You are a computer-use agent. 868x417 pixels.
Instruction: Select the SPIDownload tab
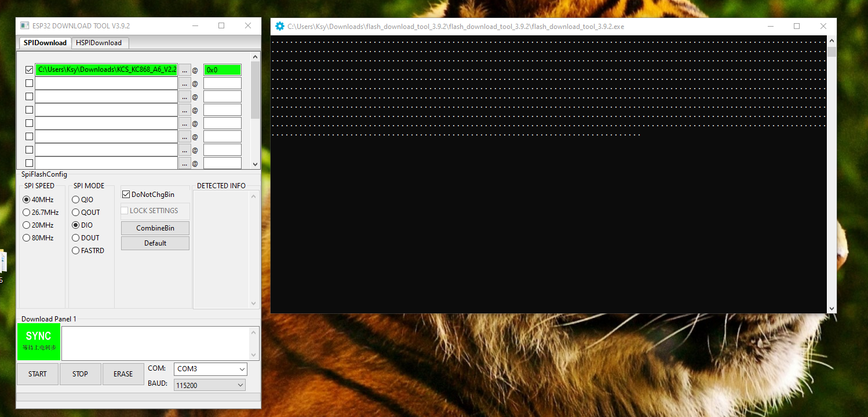point(45,43)
